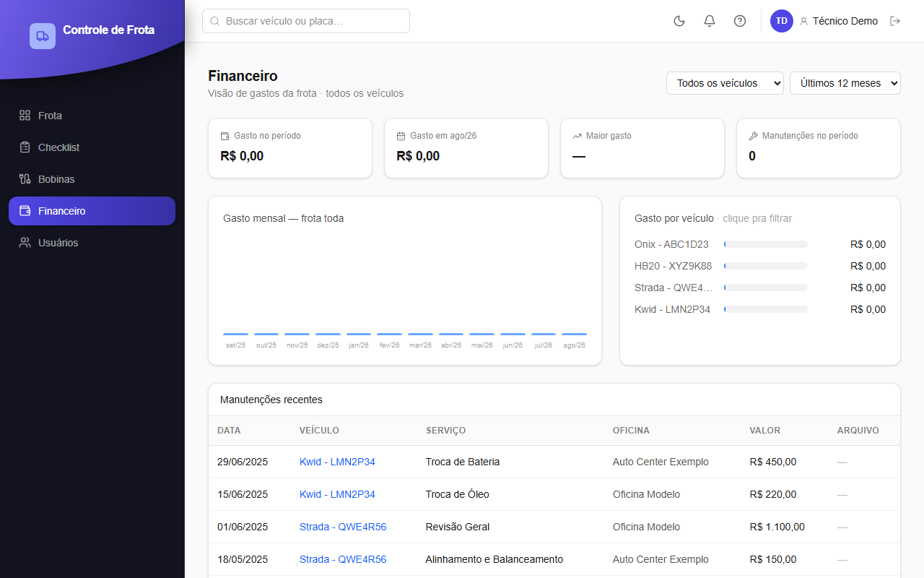Open the Frota menu item
The width and height of the screenshot is (924, 578).
click(92, 116)
